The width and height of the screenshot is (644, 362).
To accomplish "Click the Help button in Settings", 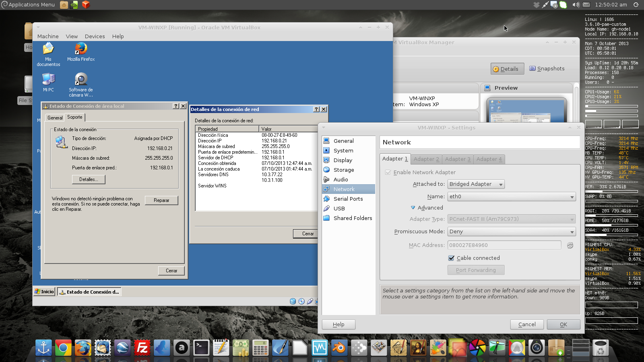I will pos(339,325).
